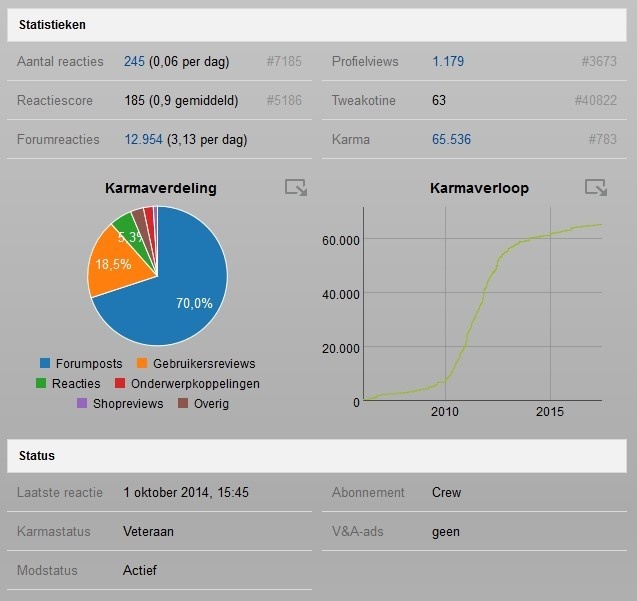Click the 20.000 axis label
This screenshot has height=601, width=637.
(340, 349)
